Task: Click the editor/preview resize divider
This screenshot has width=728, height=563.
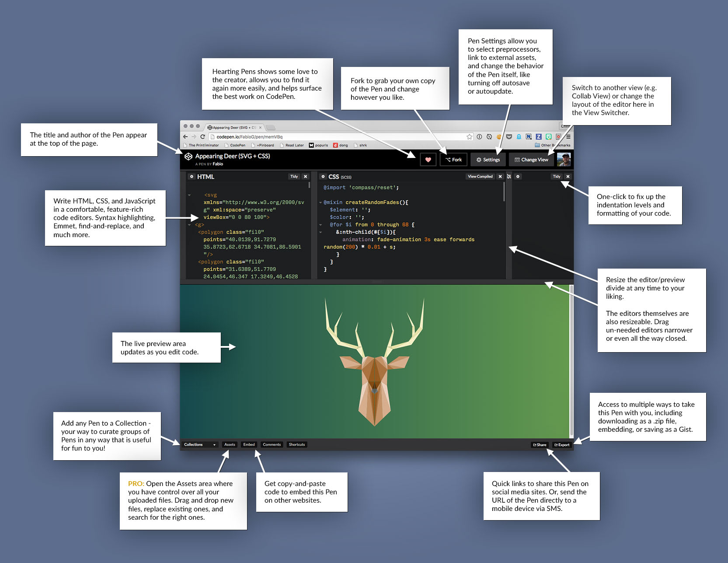Action: [376, 282]
